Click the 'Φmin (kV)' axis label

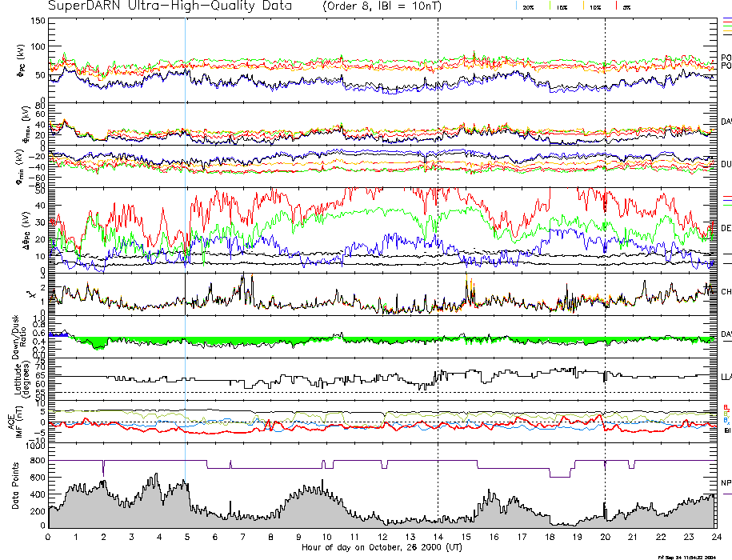[x=21, y=166]
